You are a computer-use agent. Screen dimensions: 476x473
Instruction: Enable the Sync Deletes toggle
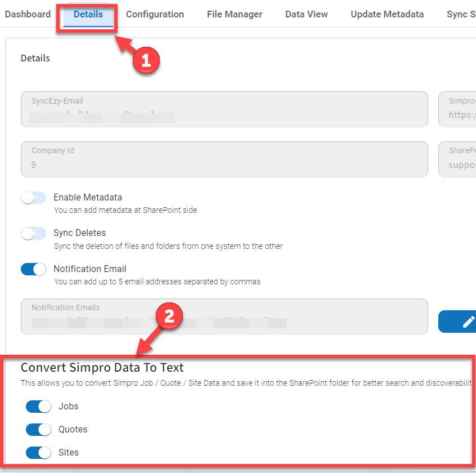(33, 233)
